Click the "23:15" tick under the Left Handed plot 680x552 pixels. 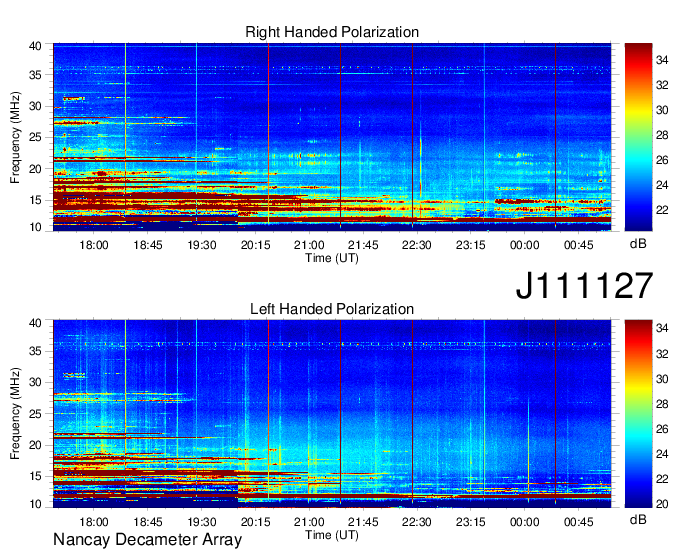pos(471,522)
